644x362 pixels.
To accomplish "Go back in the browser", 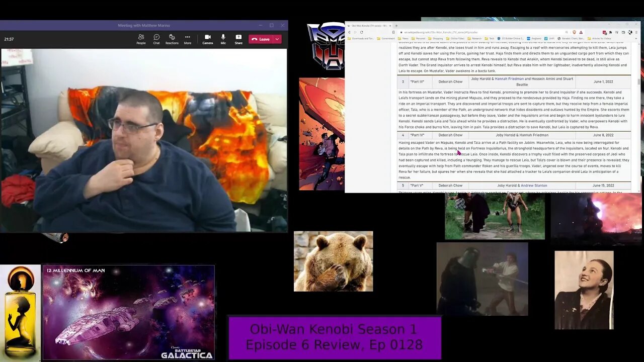I will click(349, 32).
